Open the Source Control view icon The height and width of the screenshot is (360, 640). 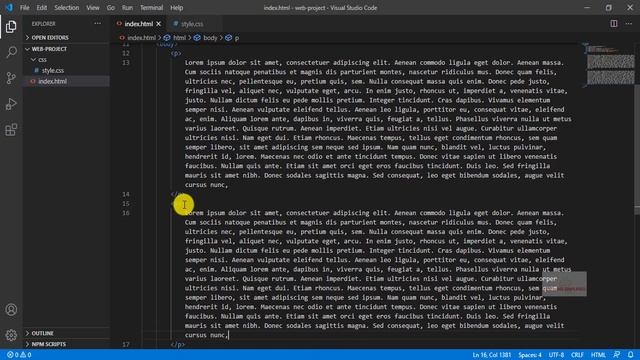(x=11, y=78)
